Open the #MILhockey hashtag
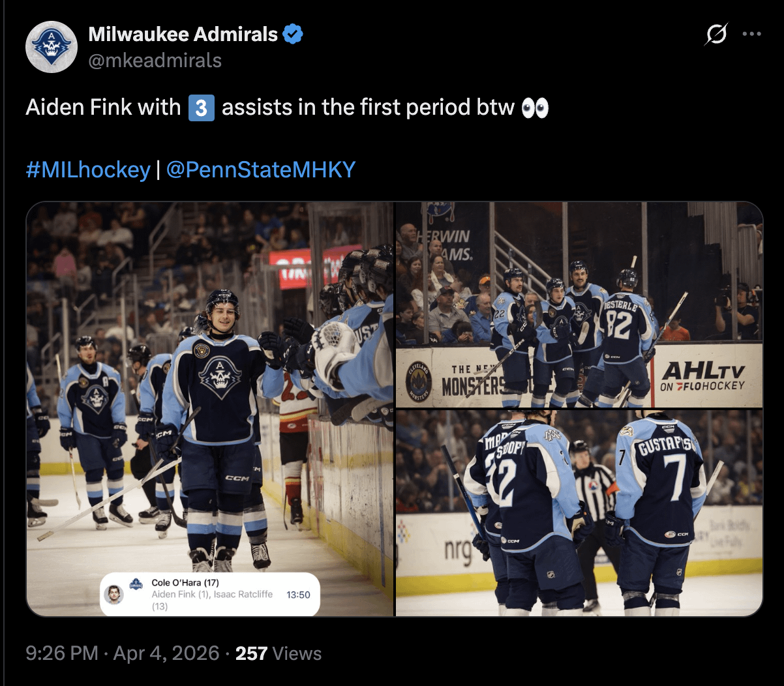Image resolution: width=784 pixels, height=686 pixels. (x=88, y=170)
